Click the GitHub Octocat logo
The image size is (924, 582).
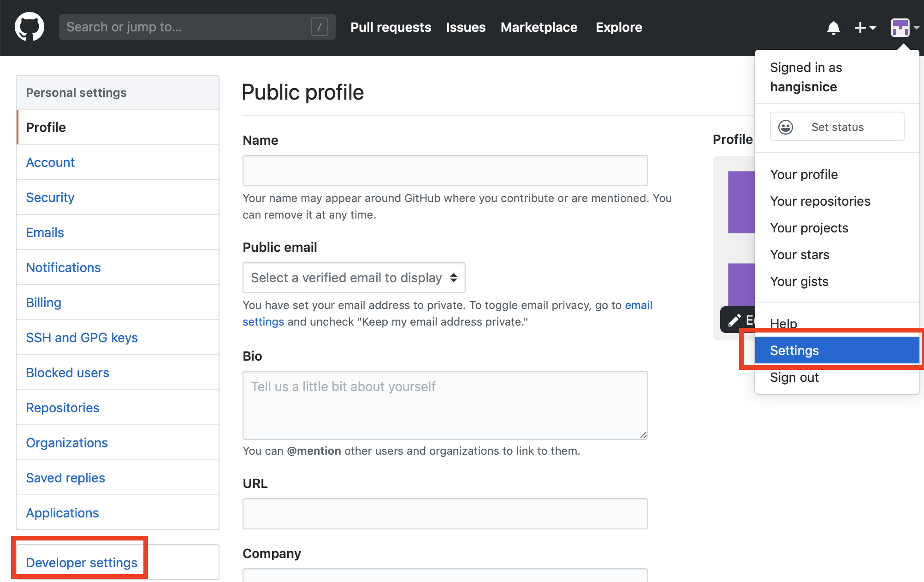coord(30,27)
